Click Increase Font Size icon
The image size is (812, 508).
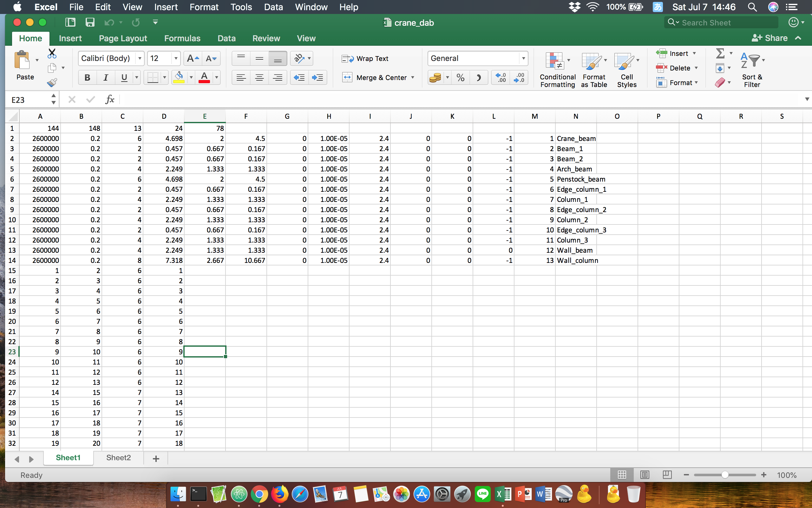tap(193, 58)
